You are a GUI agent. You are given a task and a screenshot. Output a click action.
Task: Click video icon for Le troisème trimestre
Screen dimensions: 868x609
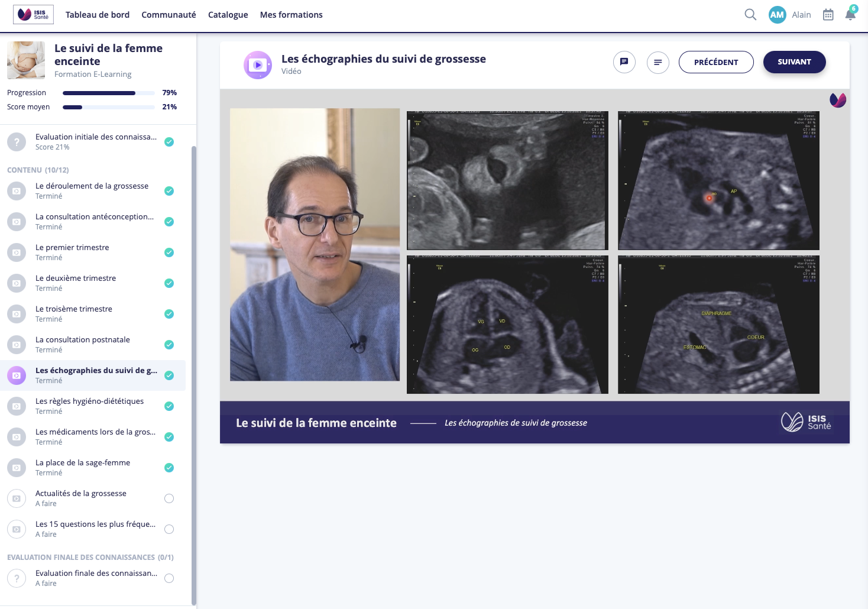[17, 314]
